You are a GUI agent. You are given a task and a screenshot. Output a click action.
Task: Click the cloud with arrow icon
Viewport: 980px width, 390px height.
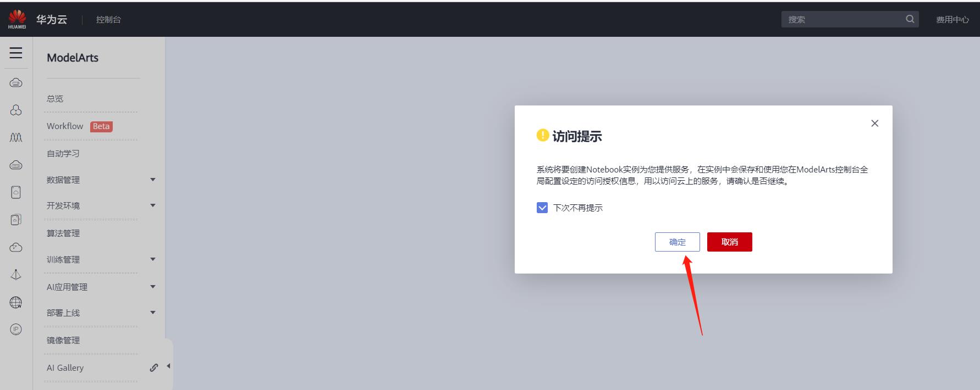point(16,247)
